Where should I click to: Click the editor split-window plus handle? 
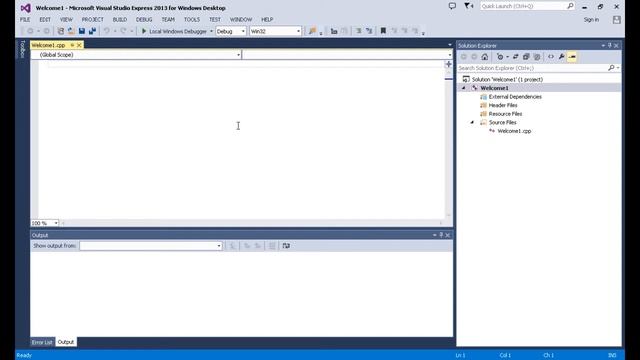tap(449, 64)
